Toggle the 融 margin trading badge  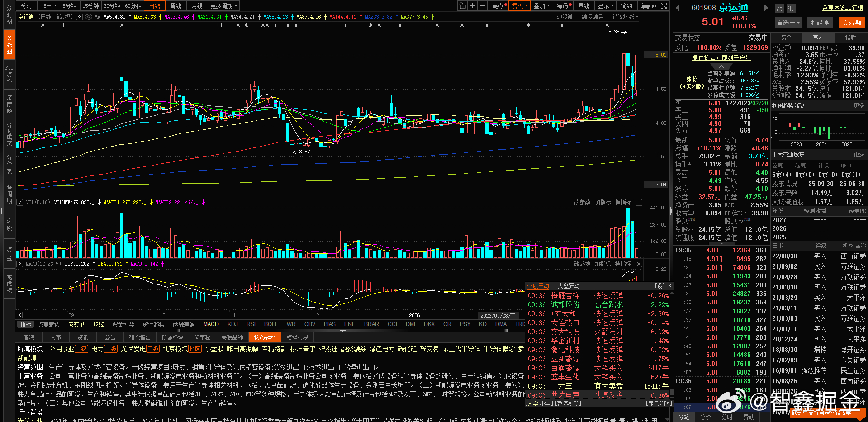pyautogui.click(x=779, y=8)
